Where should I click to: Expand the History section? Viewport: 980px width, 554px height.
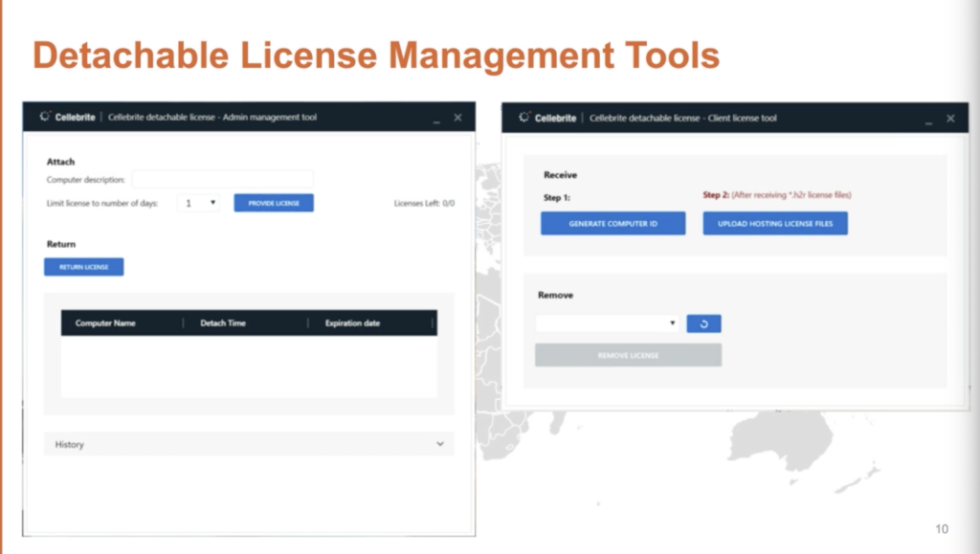coord(249,444)
